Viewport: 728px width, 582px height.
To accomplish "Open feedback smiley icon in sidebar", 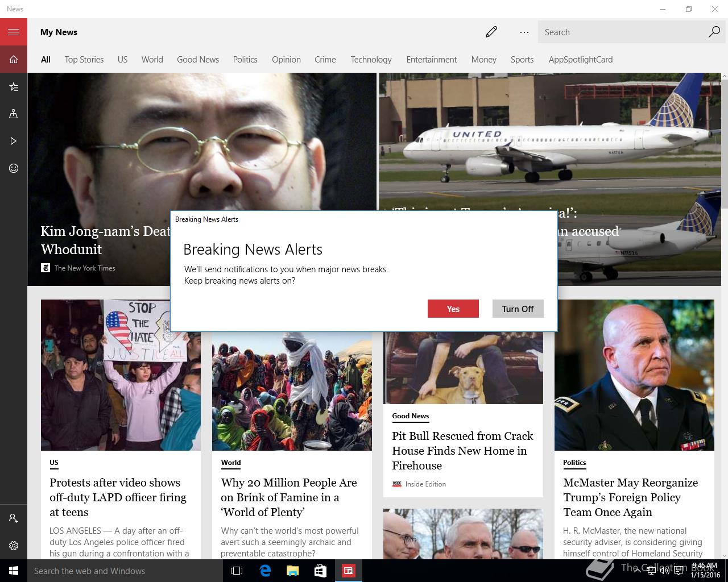I will point(14,168).
